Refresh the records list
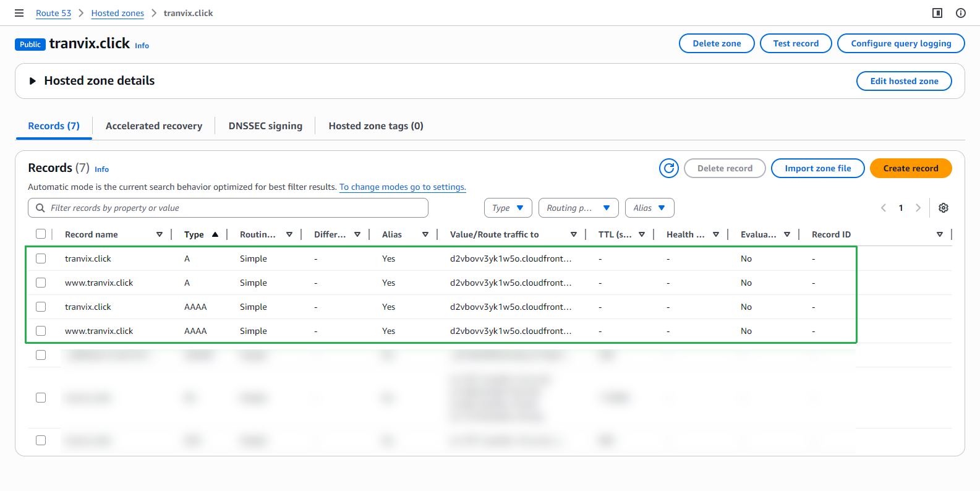The image size is (980, 491). (x=669, y=168)
